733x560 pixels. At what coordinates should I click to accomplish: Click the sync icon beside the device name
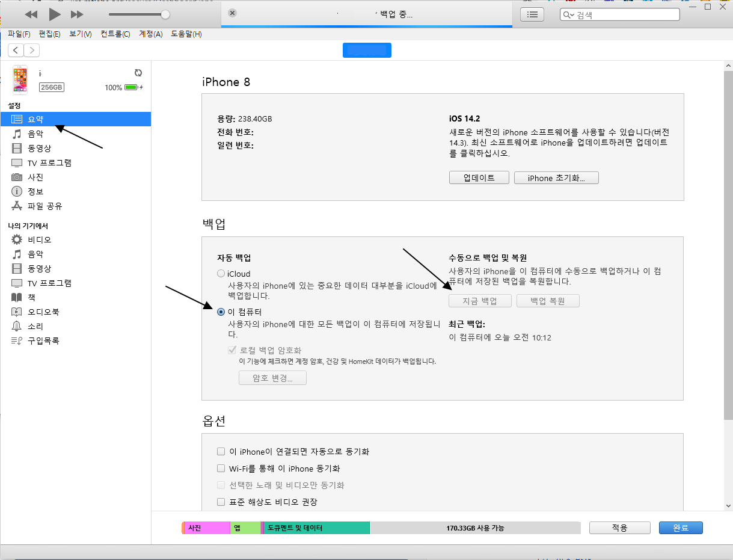coord(138,73)
